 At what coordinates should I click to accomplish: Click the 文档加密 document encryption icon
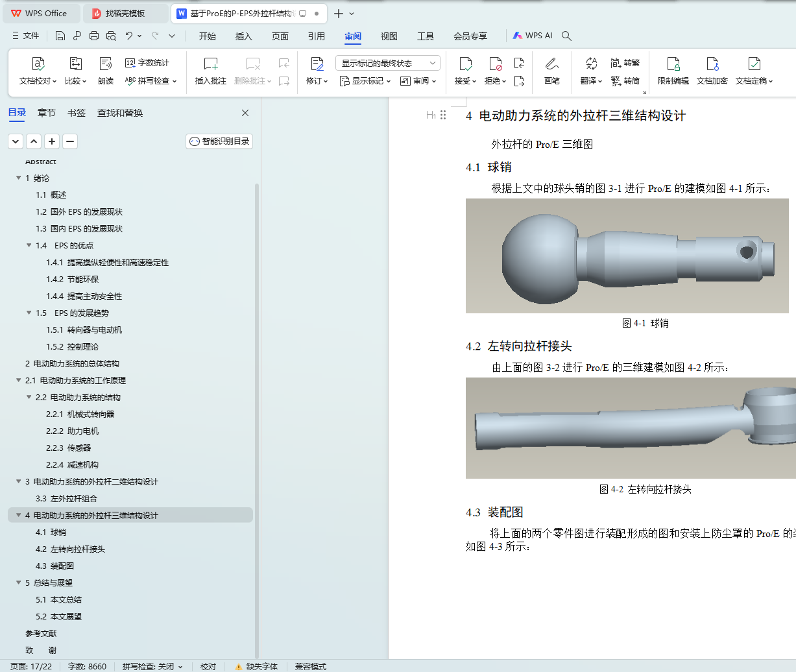coord(712,64)
